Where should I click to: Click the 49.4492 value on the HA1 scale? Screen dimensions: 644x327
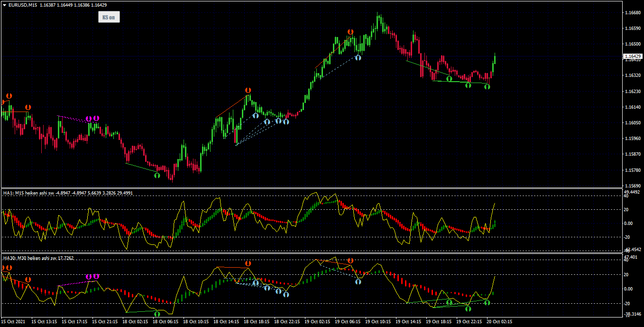[x=632, y=191]
